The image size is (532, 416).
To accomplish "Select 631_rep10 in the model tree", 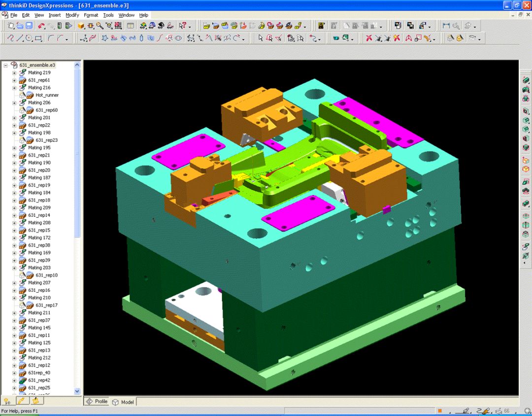I will (46, 275).
